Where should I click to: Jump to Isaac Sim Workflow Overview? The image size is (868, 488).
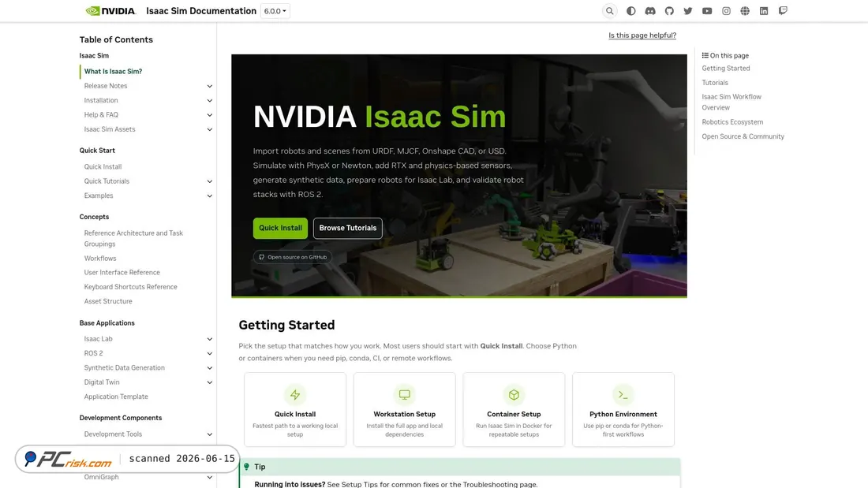click(731, 102)
